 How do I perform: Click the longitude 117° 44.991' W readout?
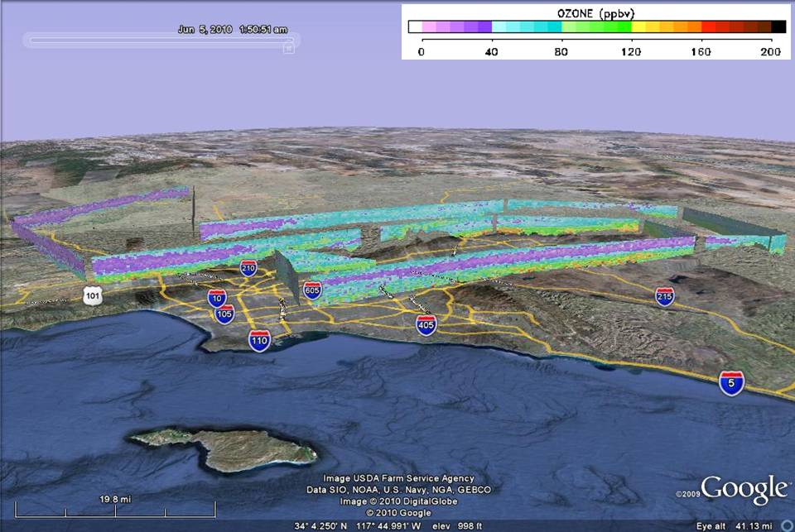388,526
